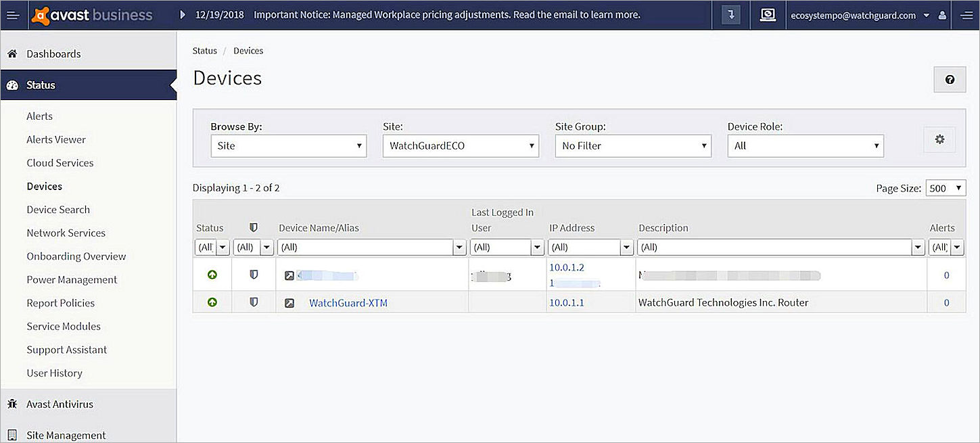980x443 pixels.
Task: Click the 10.0.1.1 IP address link
Action: point(567,302)
